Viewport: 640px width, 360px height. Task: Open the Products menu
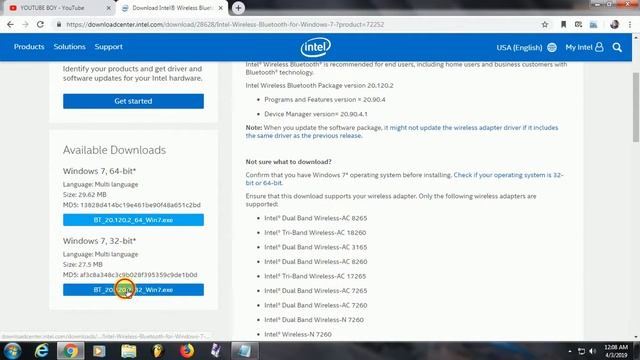[x=29, y=47]
